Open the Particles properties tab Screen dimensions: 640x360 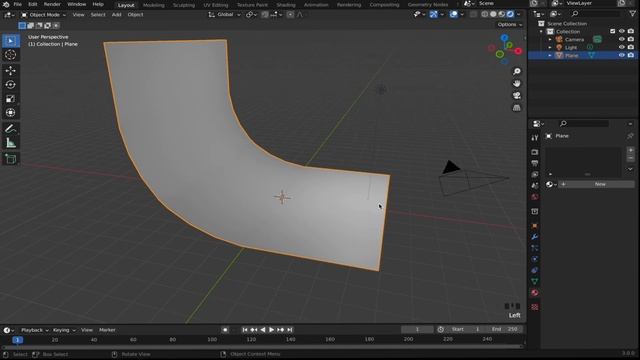(x=535, y=248)
